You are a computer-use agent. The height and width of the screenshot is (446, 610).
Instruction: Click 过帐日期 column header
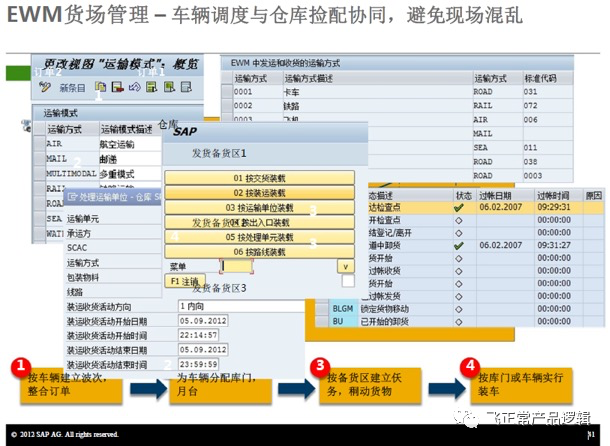[495, 195]
